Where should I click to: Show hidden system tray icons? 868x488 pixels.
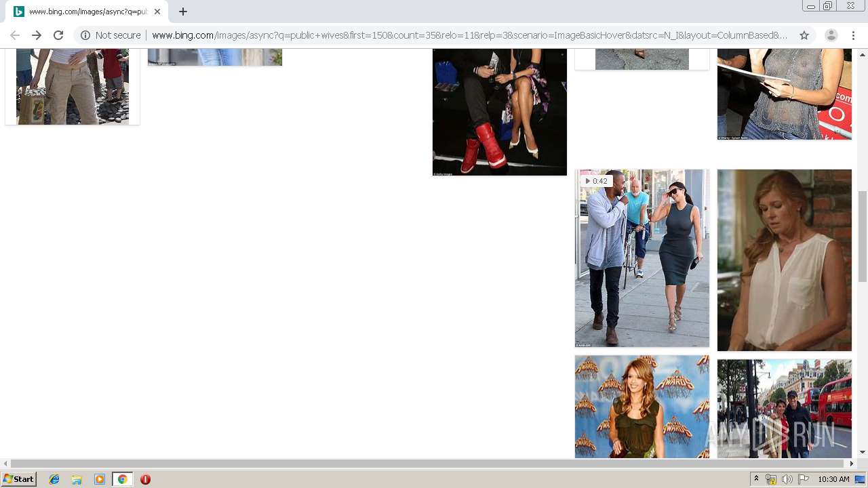[756, 479]
